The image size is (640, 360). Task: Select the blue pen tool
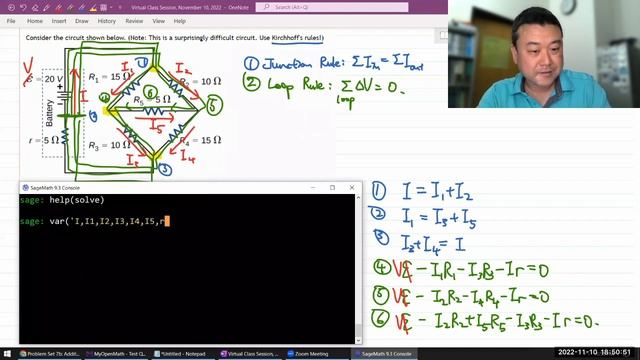(81, 7)
